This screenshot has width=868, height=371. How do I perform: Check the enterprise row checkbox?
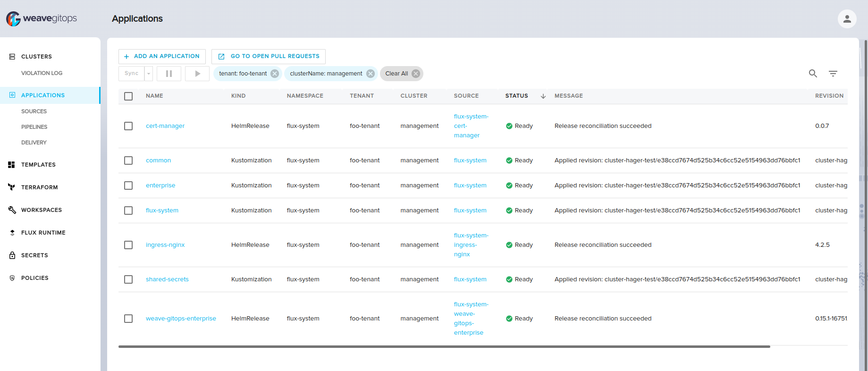pyautogui.click(x=128, y=185)
